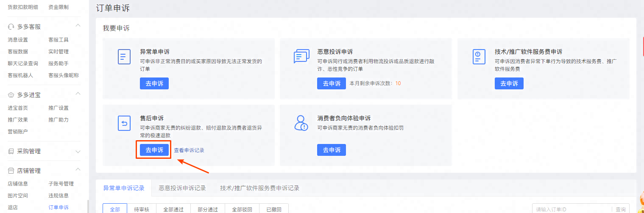The image size is (644, 213).
Task: Click 去申诉 under 恶意投诉申诉
Action: coord(332,83)
